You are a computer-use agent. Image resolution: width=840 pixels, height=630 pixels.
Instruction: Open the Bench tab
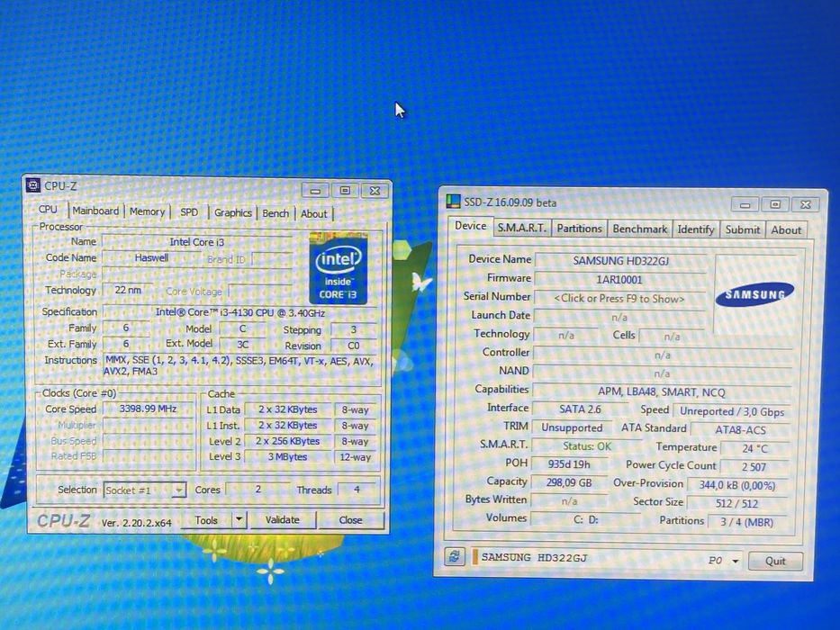[275, 213]
